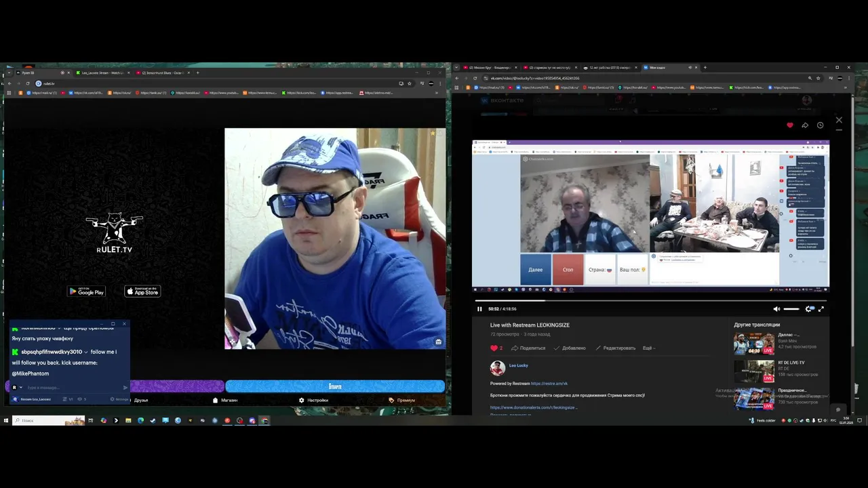Open left browser tab search dropdown
The image size is (868, 488).
click(x=7, y=73)
